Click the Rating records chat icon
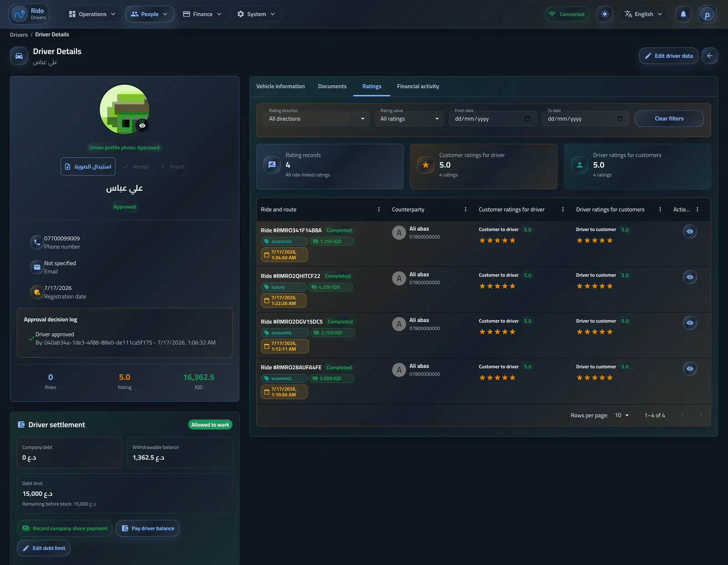The image size is (728, 565). pos(272,165)
